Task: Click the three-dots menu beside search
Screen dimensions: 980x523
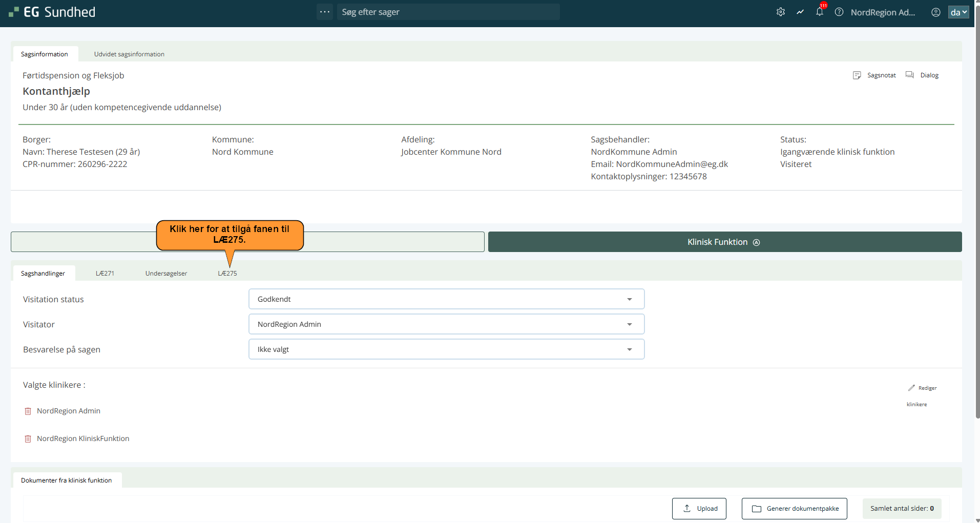Action: pos(325,12)
